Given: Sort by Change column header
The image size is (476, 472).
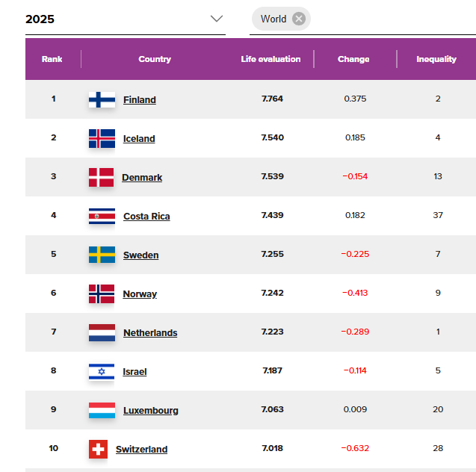Looking at the screenshot, I should tap(353, 59).
